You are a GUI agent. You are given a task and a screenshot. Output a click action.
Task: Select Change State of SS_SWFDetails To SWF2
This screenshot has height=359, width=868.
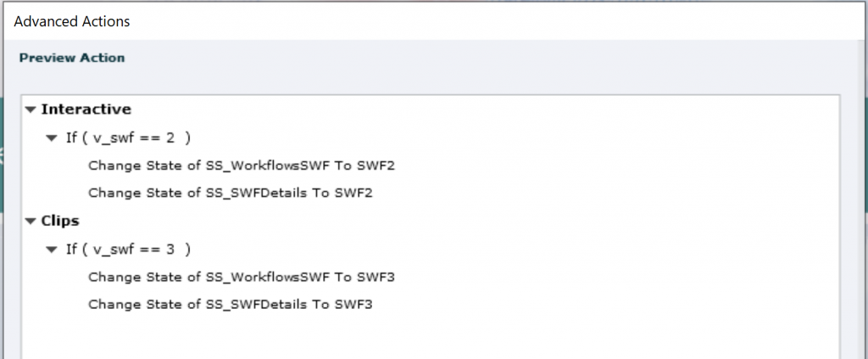tap(230, 193)
